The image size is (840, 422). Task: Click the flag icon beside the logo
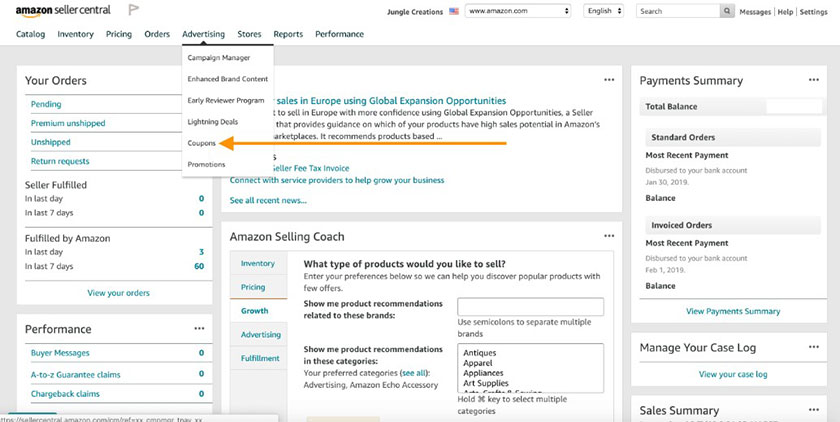point(133,10)
